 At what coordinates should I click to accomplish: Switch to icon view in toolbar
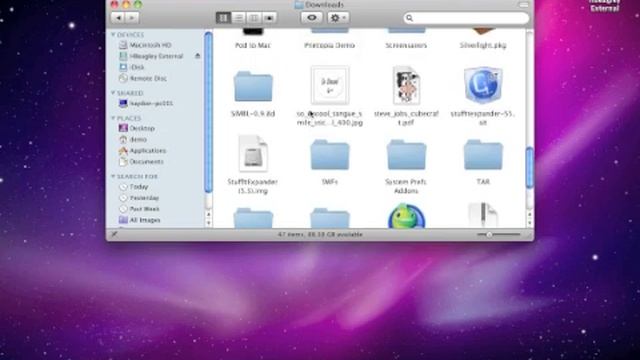(223, 18)
